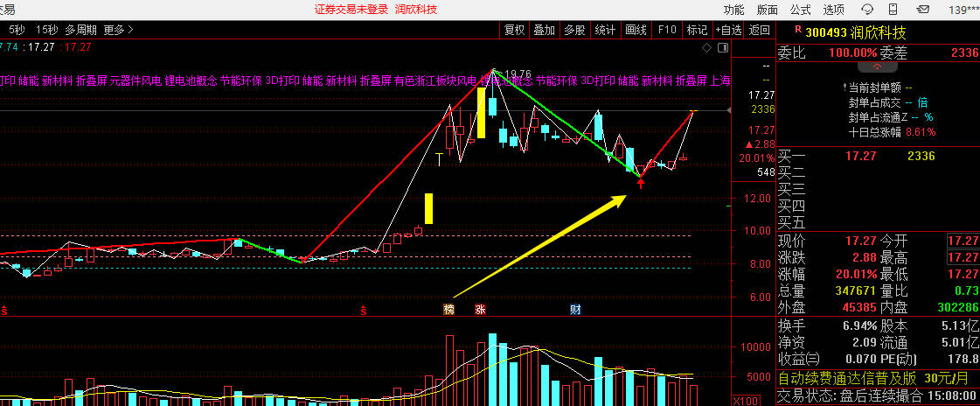Click the headset customer service icon
Viewport: 980px width, 406px height.
(866, 10)
